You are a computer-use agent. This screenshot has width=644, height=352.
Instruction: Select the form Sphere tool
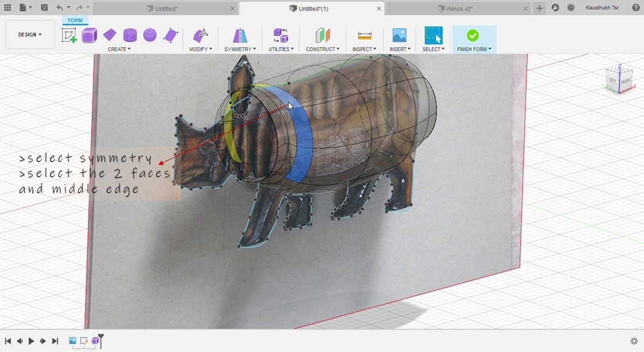pos(150,35)
